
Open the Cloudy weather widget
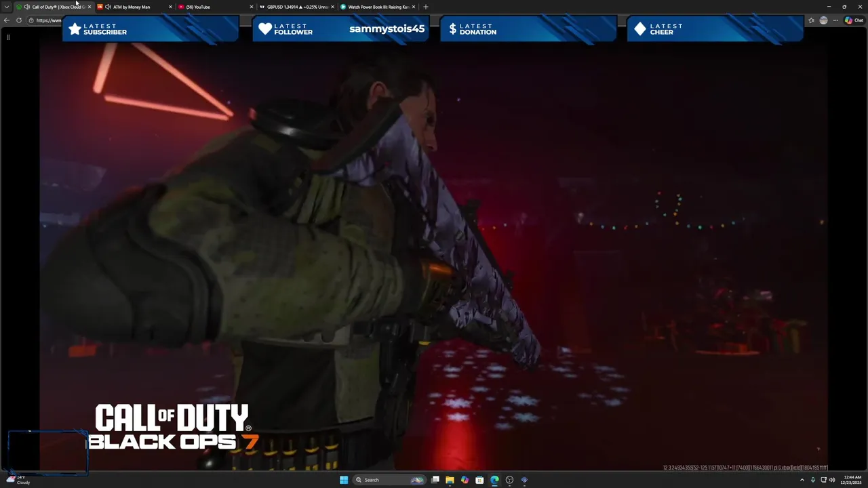(x=19, y=480)
